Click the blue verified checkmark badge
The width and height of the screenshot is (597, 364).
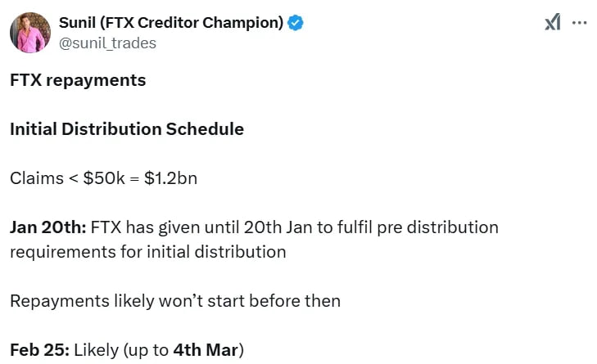(x=296, y=23)
